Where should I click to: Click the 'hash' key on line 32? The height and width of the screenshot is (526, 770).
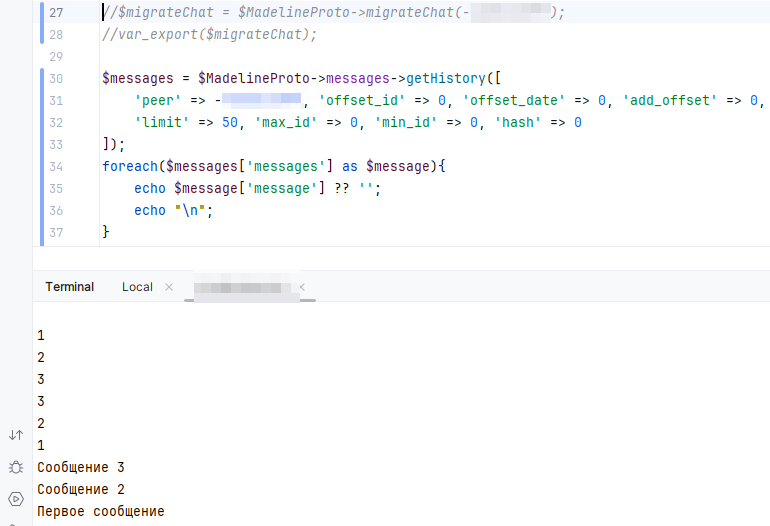tap(518, 122)
